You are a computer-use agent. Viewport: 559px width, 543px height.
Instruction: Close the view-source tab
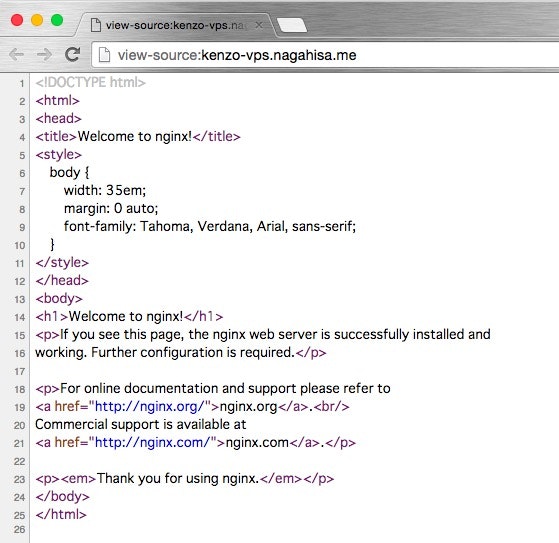(259, 25)
